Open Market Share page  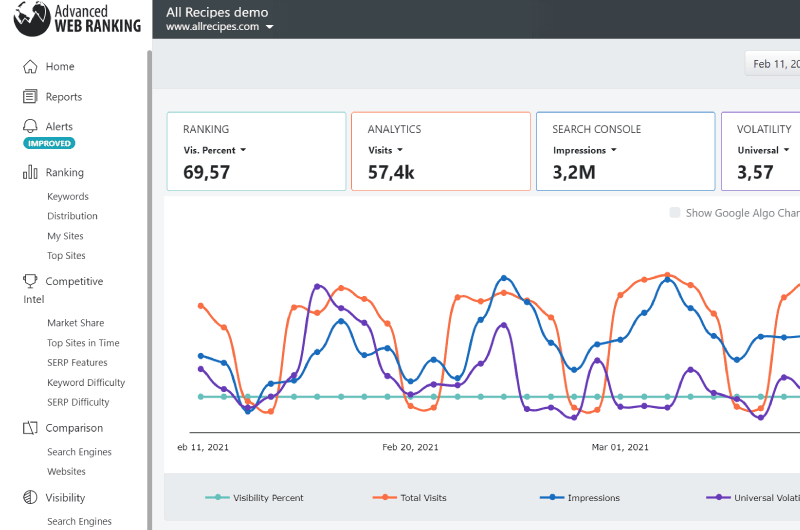76,323
